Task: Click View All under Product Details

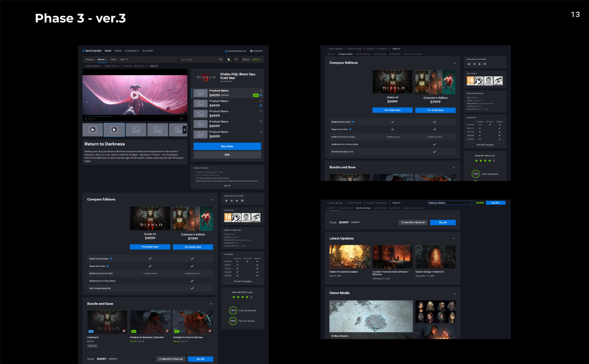Action: point(227,186)
